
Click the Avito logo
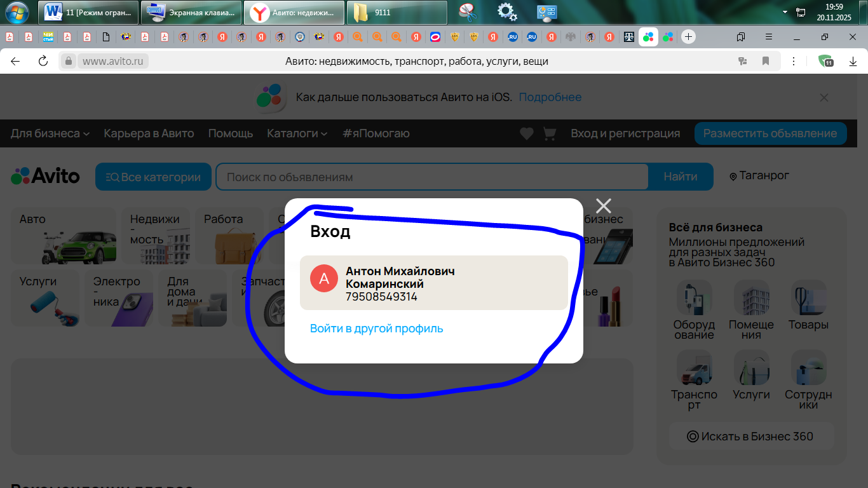[46, 176]
